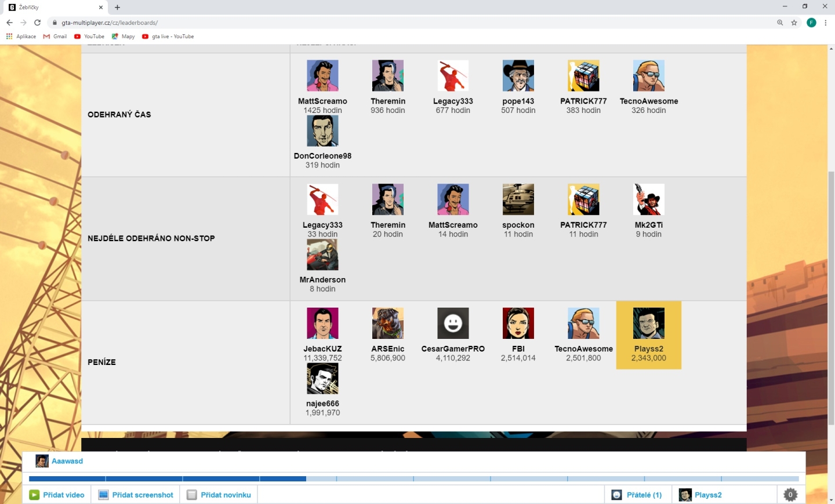Open PATRICK777 avatar with 11 hodin
Screen dimensions: 835x504
[x=583, y=199]
